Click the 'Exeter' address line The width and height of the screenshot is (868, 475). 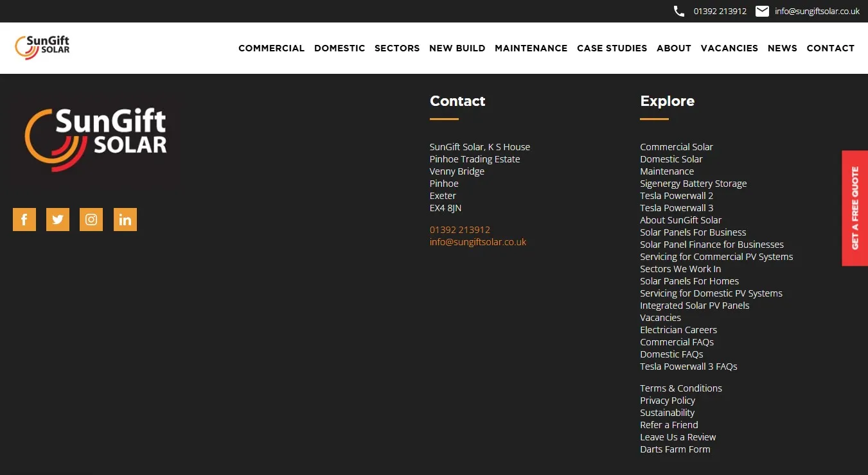tap(443, 196)
